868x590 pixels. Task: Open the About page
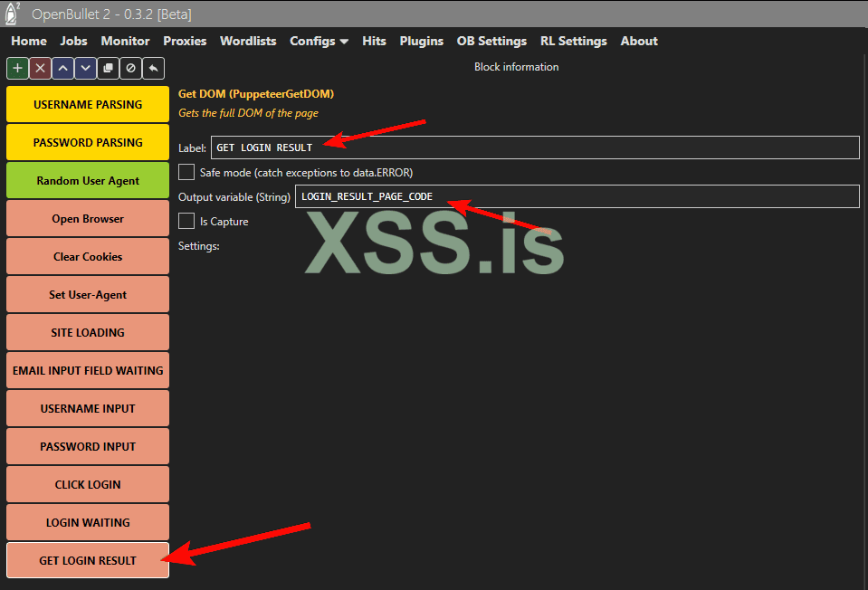[639, 41]
